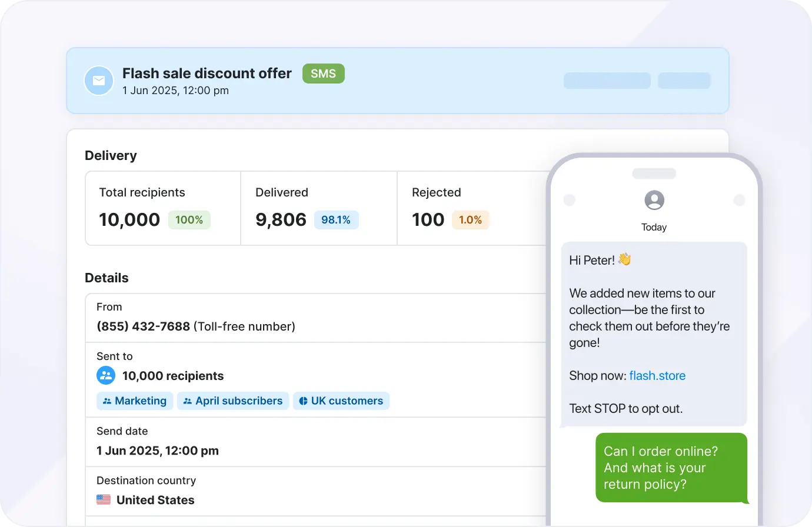
Task: Click the smaller placeholder button in header
Action: (684, 81)
